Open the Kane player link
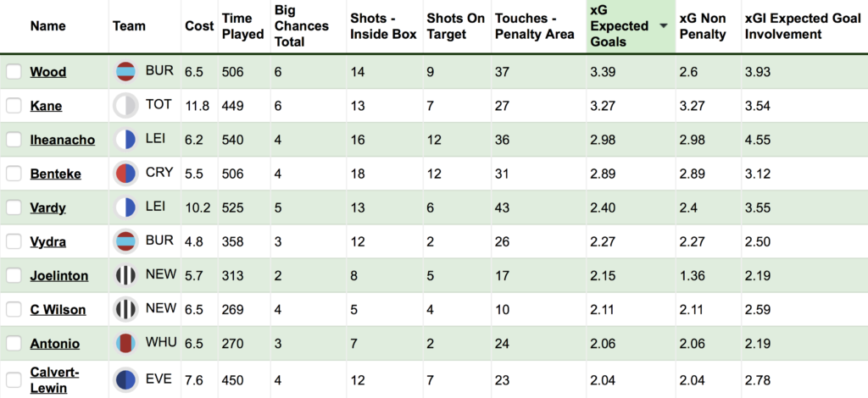This screenshot has width=868, height=398. click(46, 106)
